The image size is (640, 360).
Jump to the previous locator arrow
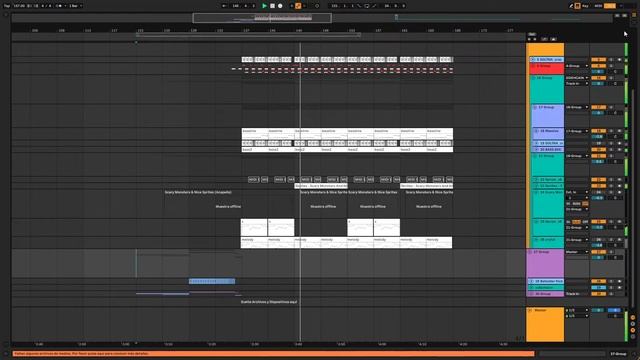pos(529,39)
